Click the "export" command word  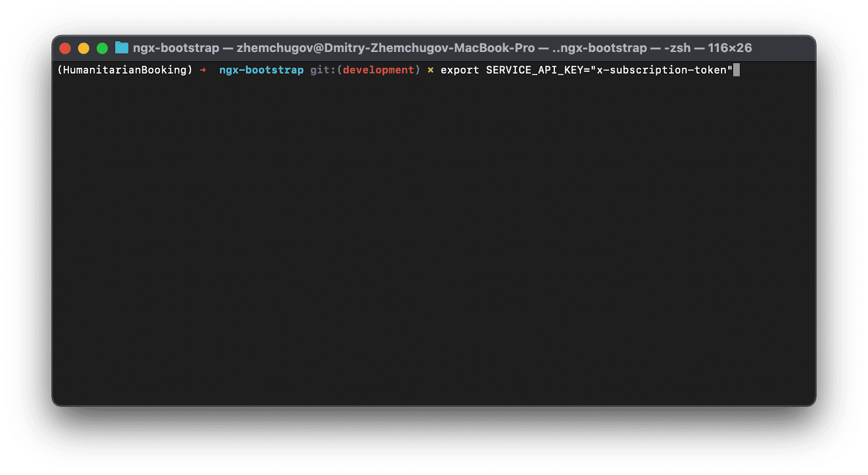[459, 70]
